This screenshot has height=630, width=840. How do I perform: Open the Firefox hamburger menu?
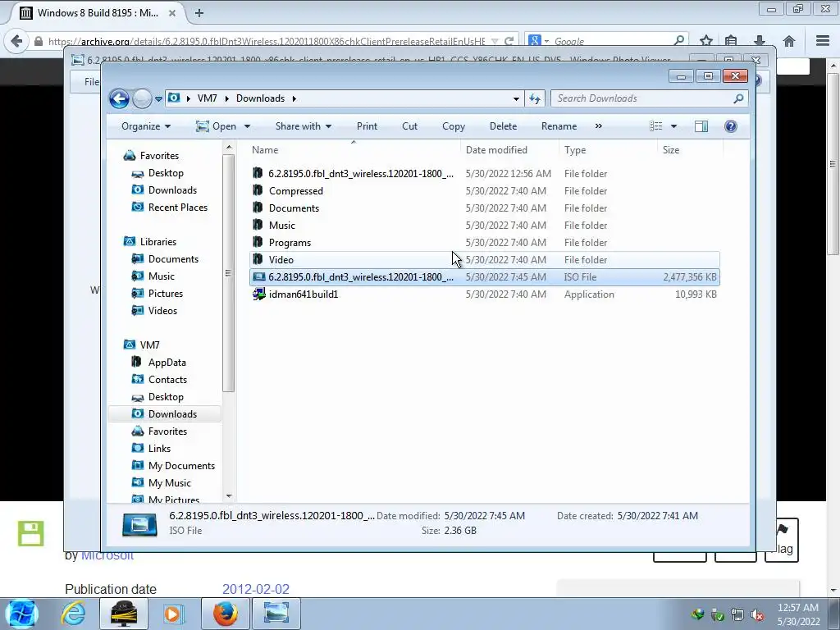pyautogui.click(x=823, y=41)
